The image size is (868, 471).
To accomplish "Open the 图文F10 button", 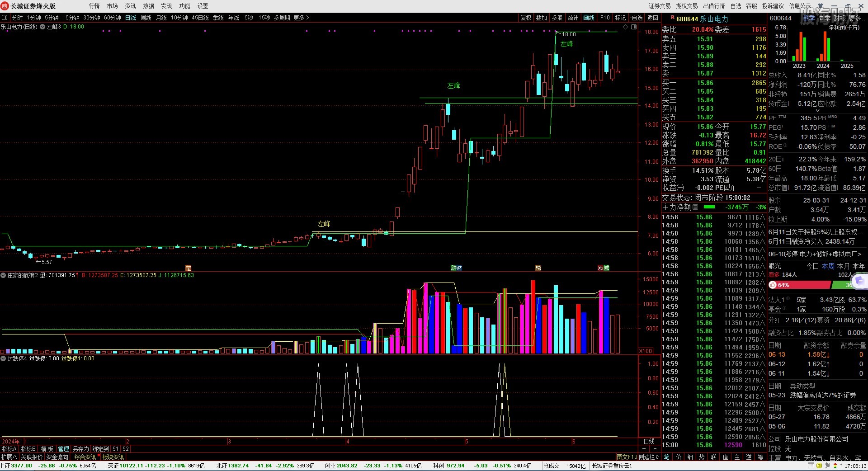I will tap(627, 457).
